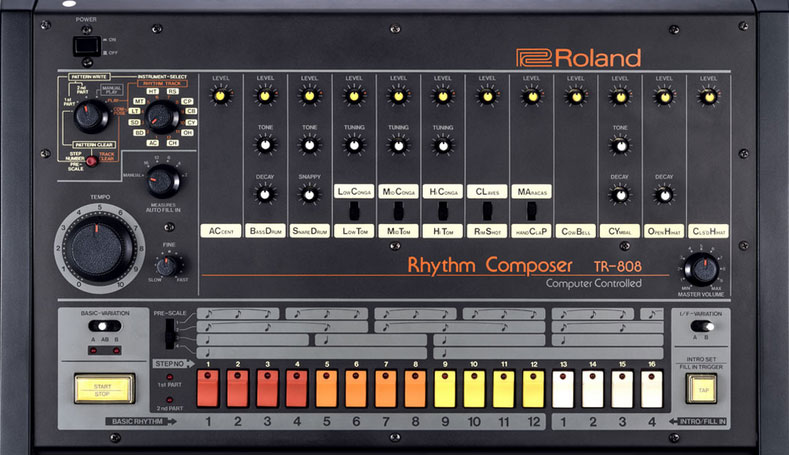Click the CowBell LEVEL knob

click(576, 95)
